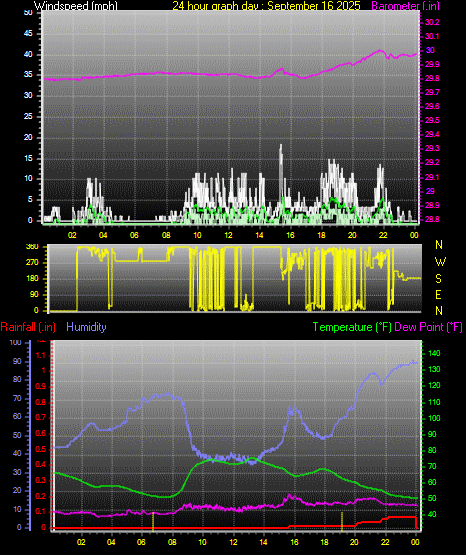This screenshot has height=555, width=466.
Task: Click the '15' windspeed axis value
Action: point(28,158)
